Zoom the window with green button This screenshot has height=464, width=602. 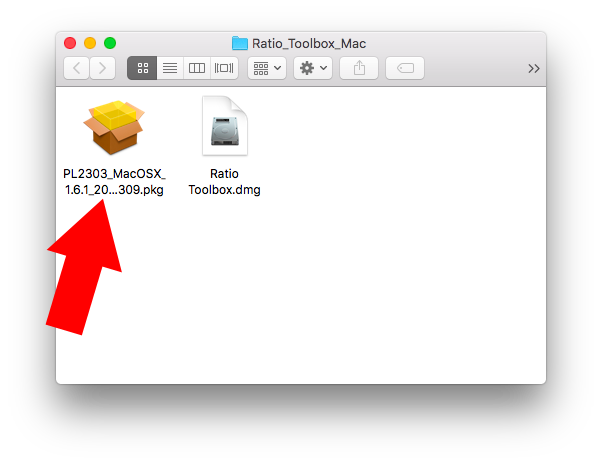click(110, 43)
